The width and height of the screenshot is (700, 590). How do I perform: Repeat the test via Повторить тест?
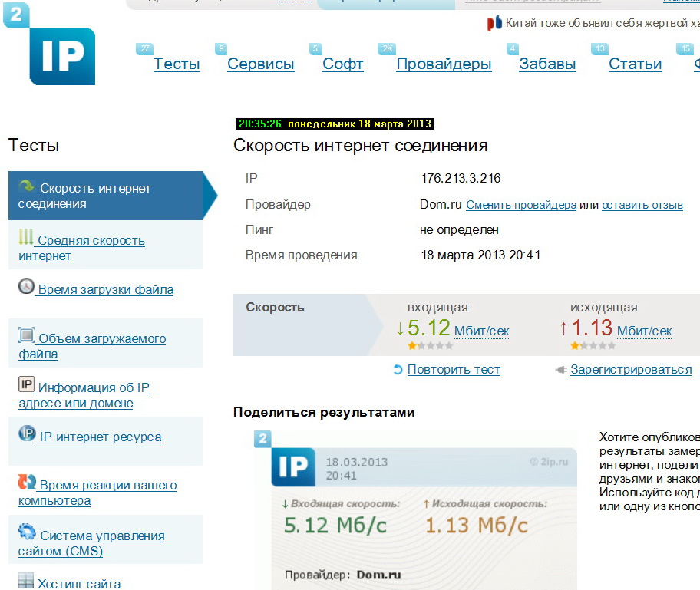[453, 370]
